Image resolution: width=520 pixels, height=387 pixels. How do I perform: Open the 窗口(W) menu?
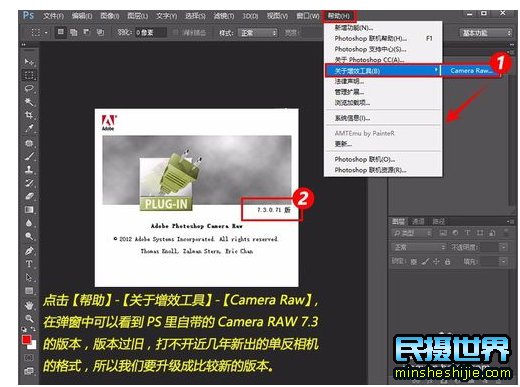pyautogui.click(x=308, y=16)
